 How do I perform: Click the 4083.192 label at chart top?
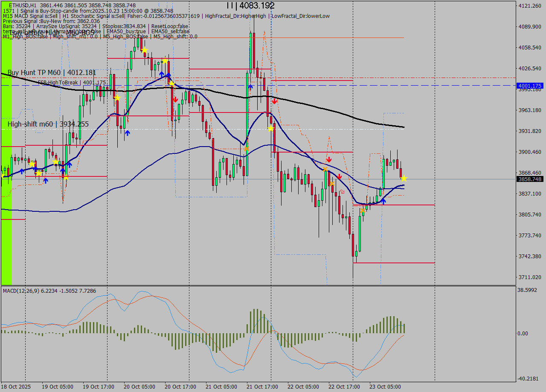click(251, 6)
